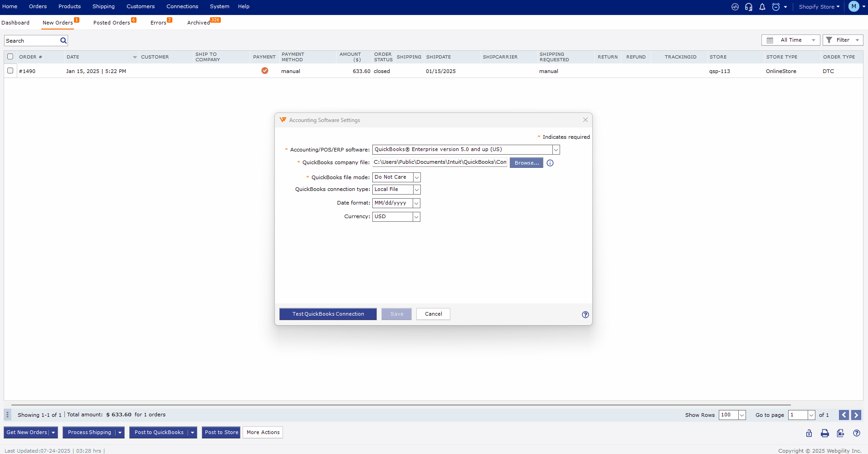Click the QuickBooks company file path field
The height and width of the screenshot is (454, 868).
pyautogui.click(x=439, y=162)
